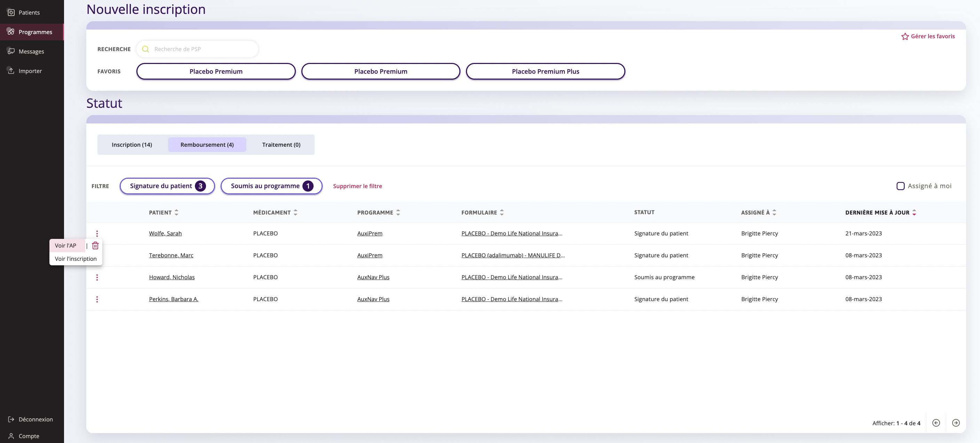980x443 pixels.
Task: Open actions menu for Wolfe, Sarah row
Action: click(97, 233)
